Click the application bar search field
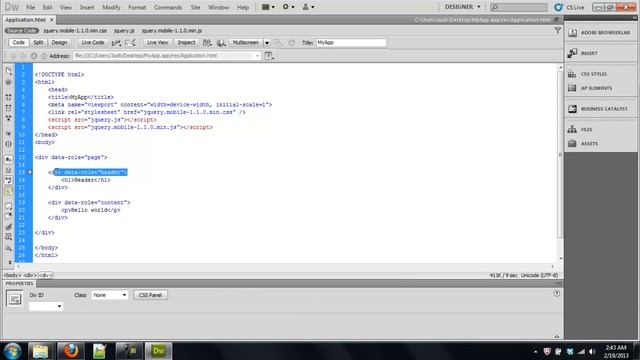This screenshot has height=360, width=640. (518, 7)
